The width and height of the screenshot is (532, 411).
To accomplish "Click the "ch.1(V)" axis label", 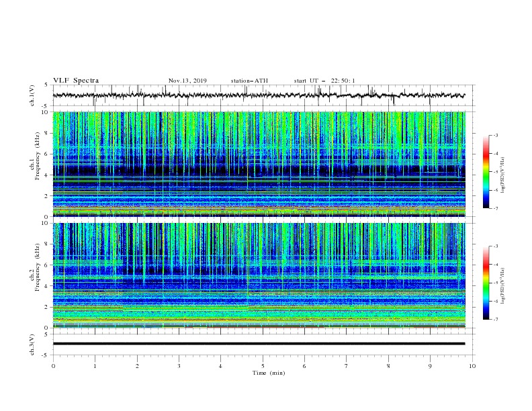I will click(32, 95).
